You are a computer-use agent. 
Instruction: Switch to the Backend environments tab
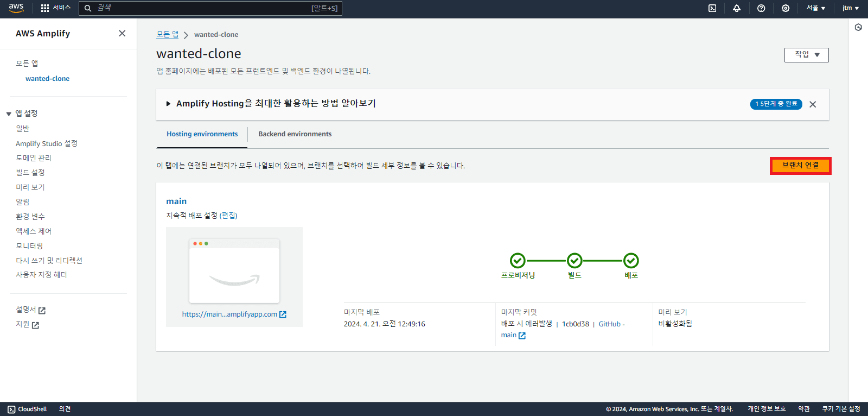(295, 134)
